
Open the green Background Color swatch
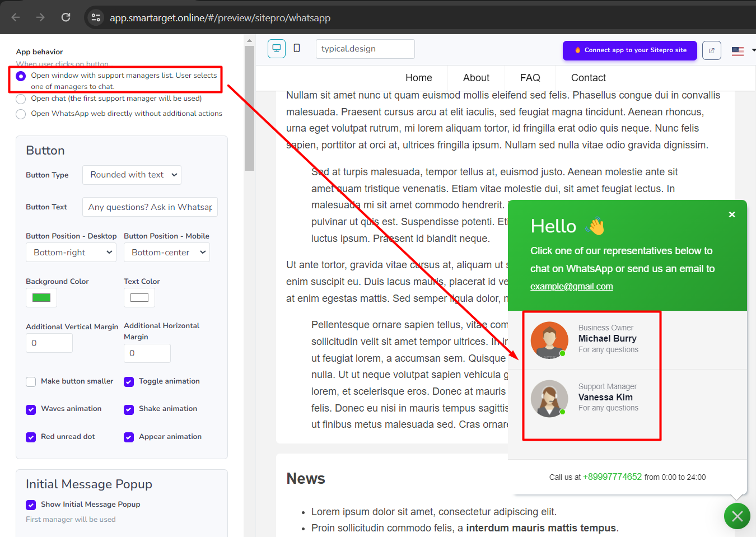coord(41,297)
